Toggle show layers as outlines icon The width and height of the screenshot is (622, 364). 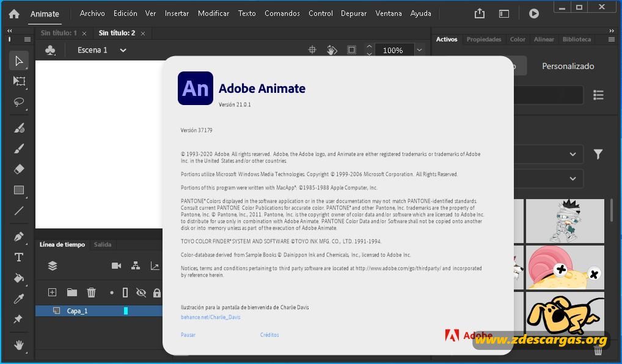tap(125, 293)
